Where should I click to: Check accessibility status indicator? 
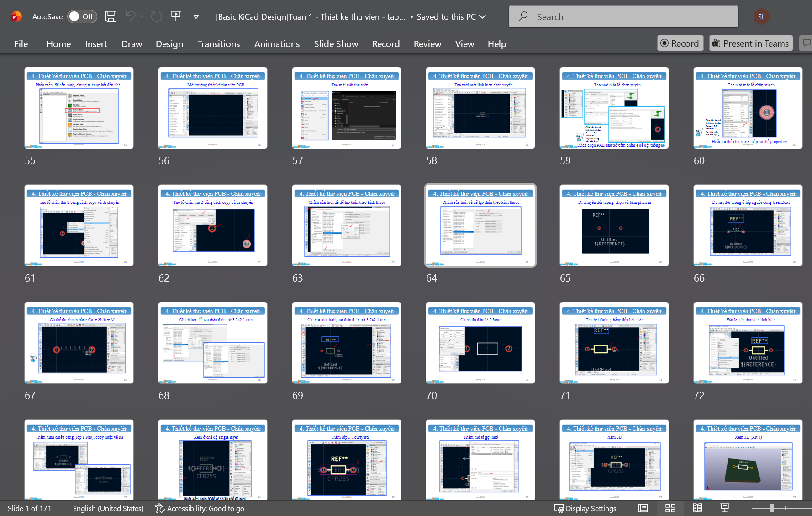pos(200,508)
